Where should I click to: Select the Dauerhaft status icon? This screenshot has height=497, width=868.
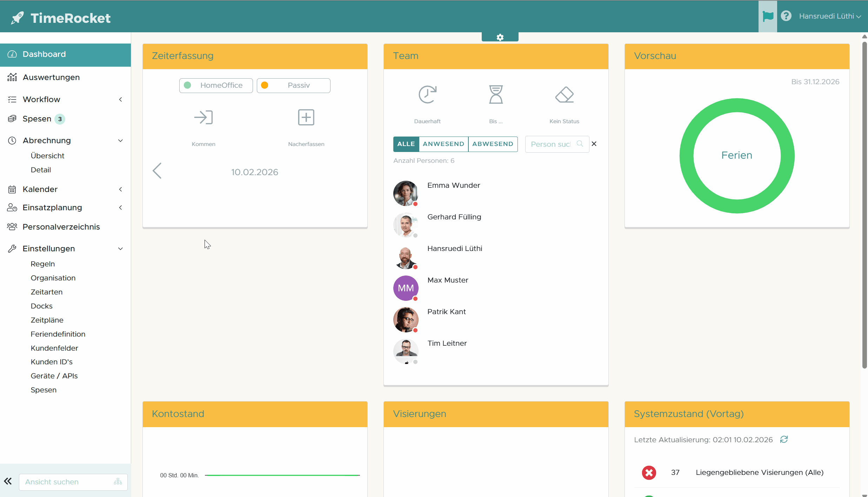(x=427, y=95)
